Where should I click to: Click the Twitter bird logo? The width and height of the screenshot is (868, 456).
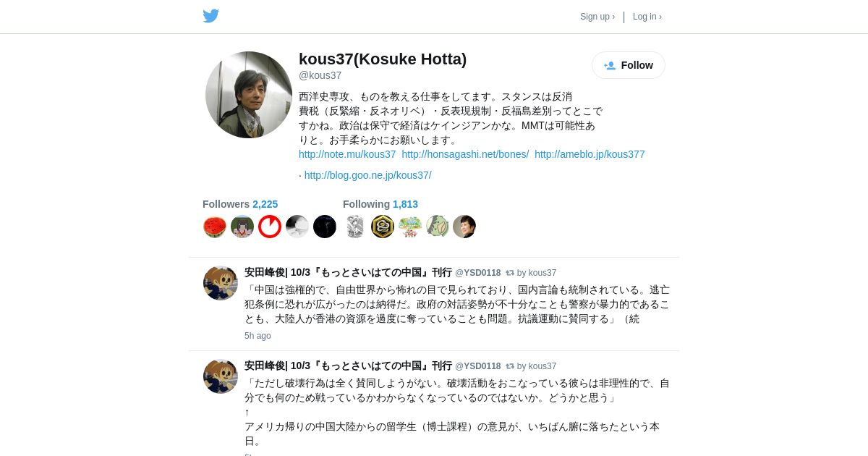[x=210, y=16]
